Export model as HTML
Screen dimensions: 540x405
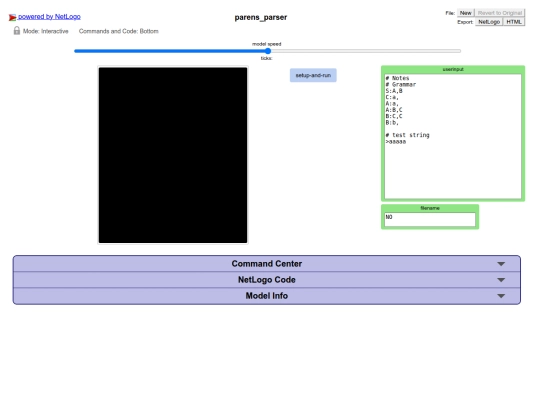[x=514, y=22]
